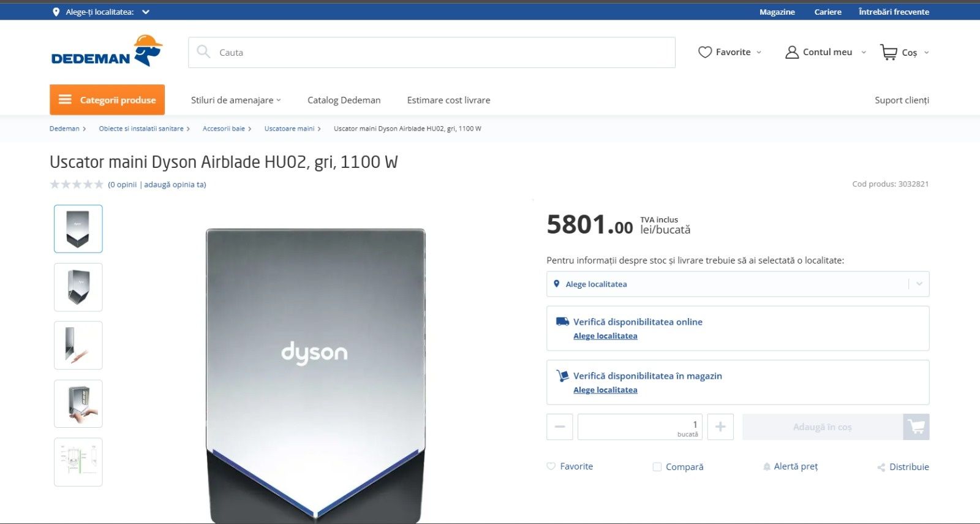Select third thumbnail, side view with hand
The height and width of the screenshot is (524, 980).
pos(78,345)
